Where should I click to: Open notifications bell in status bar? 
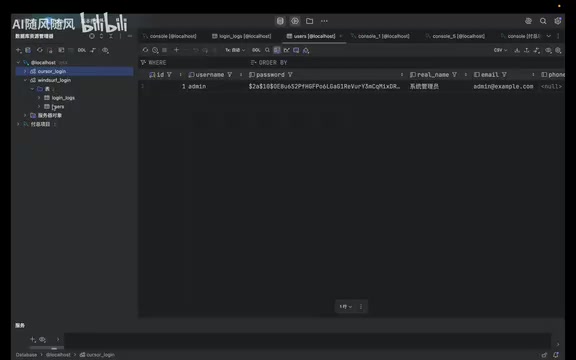555,355
